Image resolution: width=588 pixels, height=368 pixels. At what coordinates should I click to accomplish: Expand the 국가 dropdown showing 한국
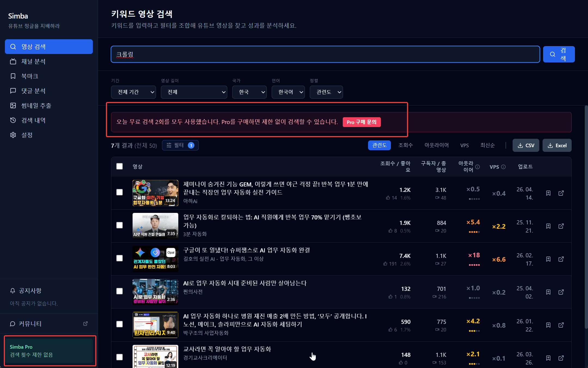click(x=249, y=92)
